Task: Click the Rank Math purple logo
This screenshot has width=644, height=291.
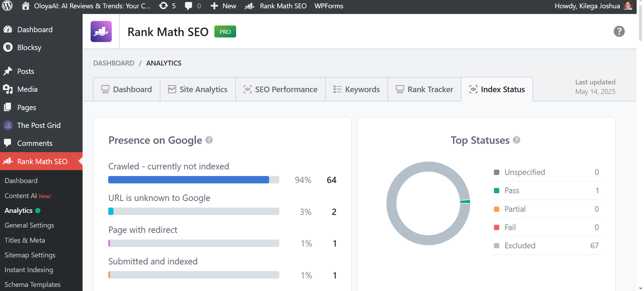Action: [101, 31]
